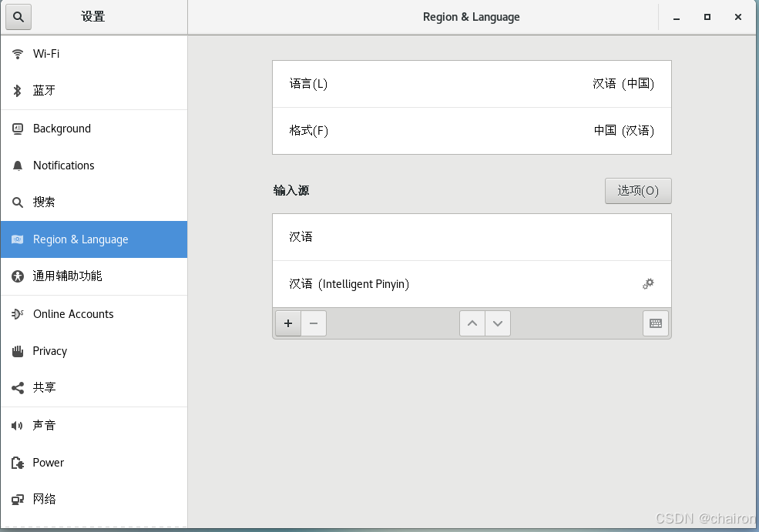Move the input source up with the up arrow

coord(472,323)
